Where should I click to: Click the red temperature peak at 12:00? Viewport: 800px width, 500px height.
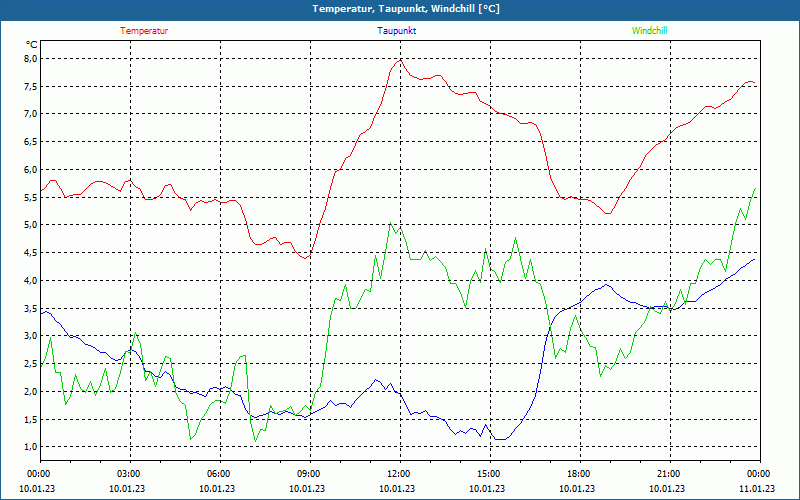(x=400, y=60)
